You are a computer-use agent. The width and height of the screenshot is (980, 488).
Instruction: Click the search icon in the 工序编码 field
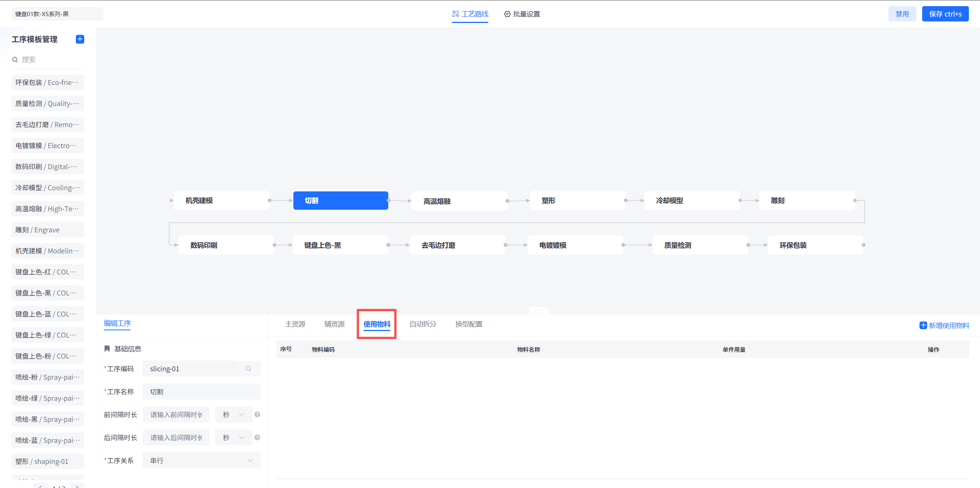[248, 369]
